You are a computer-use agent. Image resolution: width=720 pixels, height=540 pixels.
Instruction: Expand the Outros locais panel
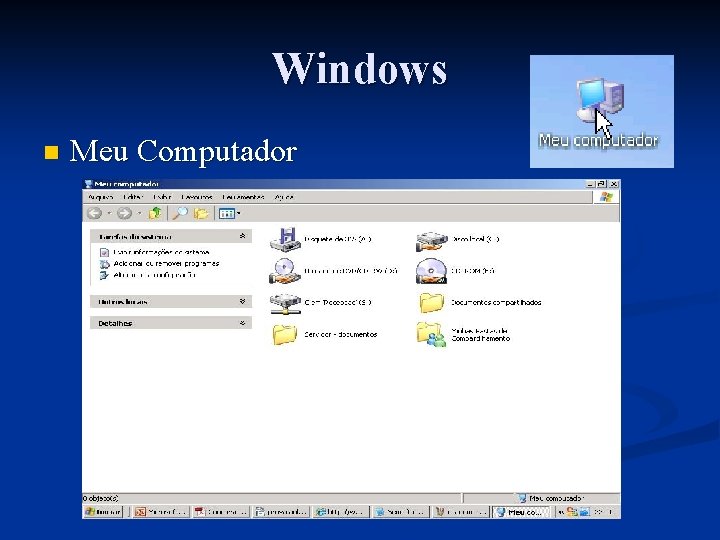242,301
